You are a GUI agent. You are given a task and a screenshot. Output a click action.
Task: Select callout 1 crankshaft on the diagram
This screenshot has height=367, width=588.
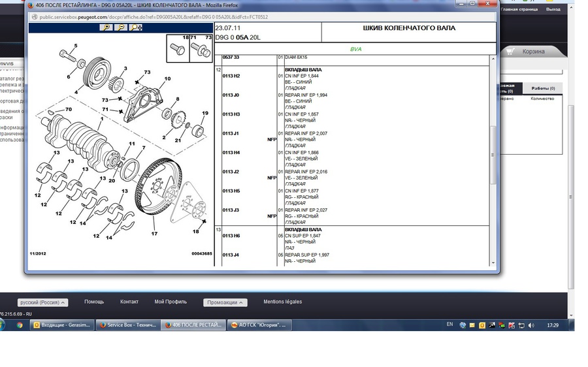pyautogui.click(x=102, y=118)
